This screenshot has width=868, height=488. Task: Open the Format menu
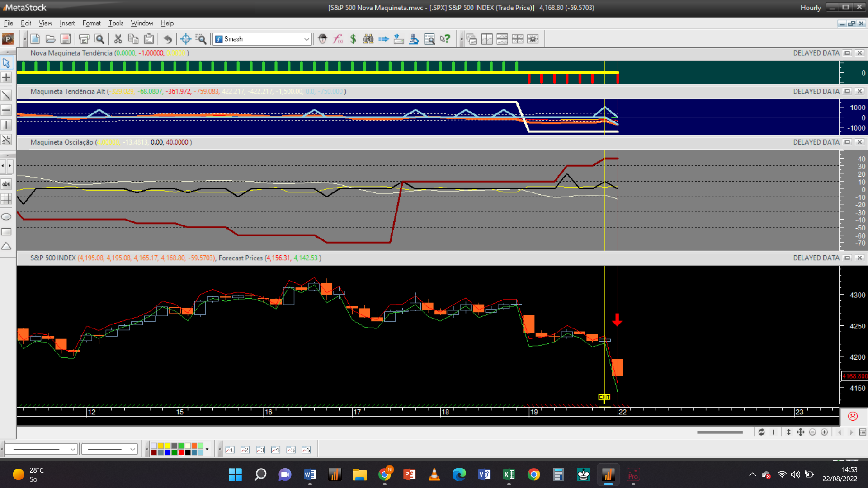tap(91, 23)
